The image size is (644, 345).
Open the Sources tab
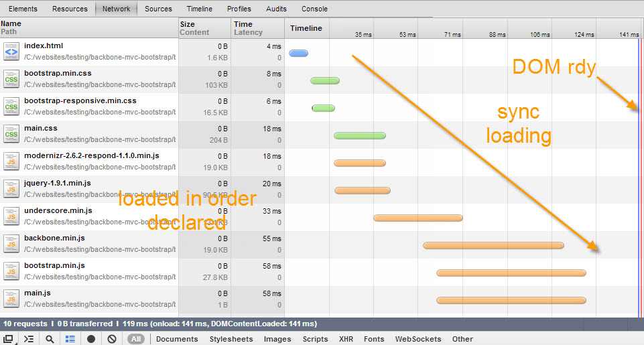(158, 9)
